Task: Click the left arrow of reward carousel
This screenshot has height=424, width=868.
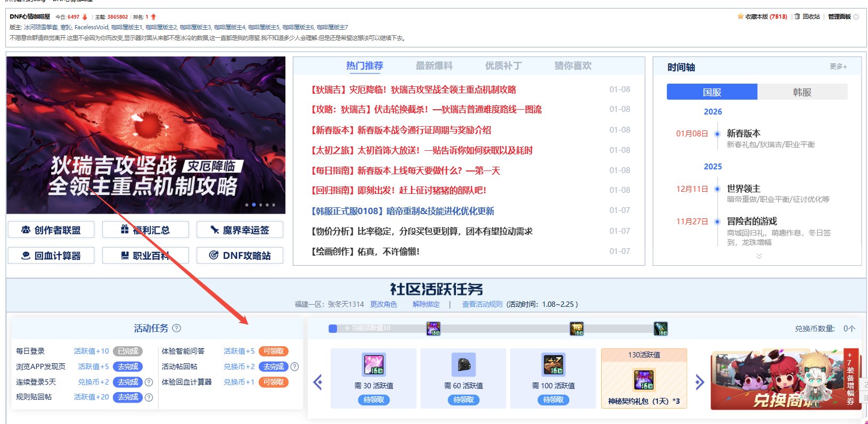Action: 318,382
